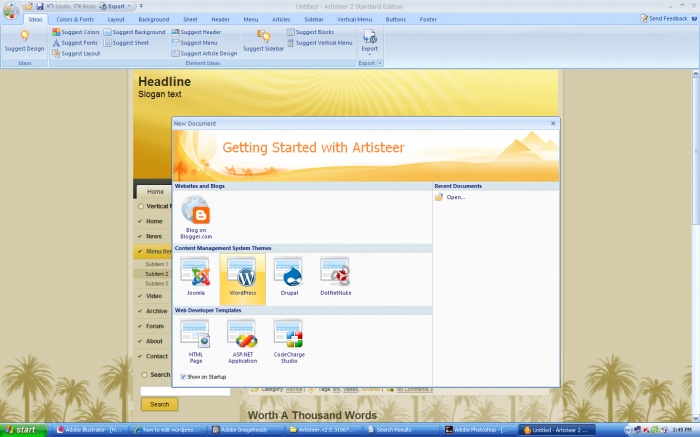Open the Buttons ribbon tab
Image resolution: width=700 pixels, height=437 pixels.
click(x=396, y=19)
